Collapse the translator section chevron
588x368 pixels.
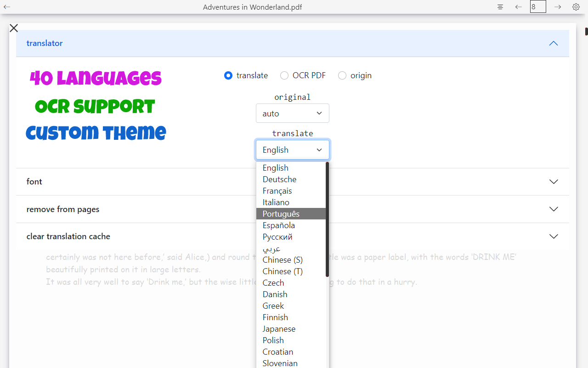[x=554, y=43]
